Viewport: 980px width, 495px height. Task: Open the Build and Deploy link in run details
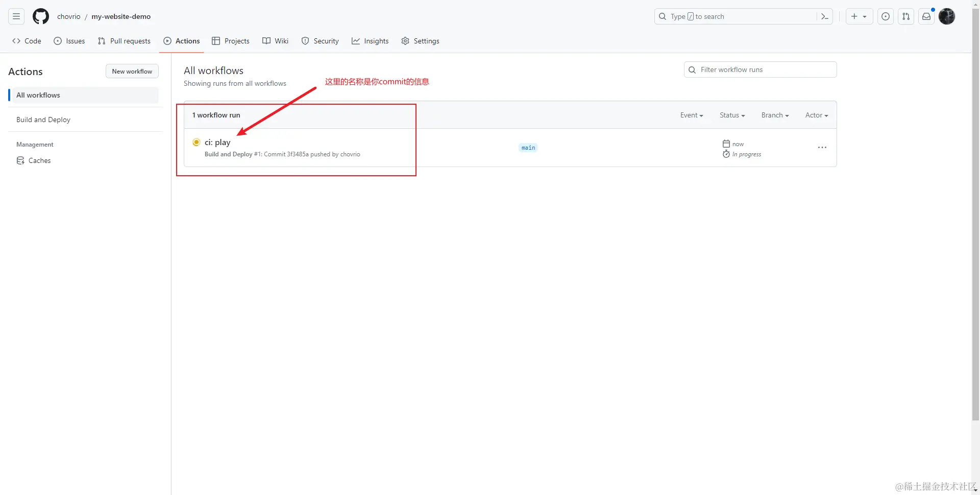[x=228, y=154]
